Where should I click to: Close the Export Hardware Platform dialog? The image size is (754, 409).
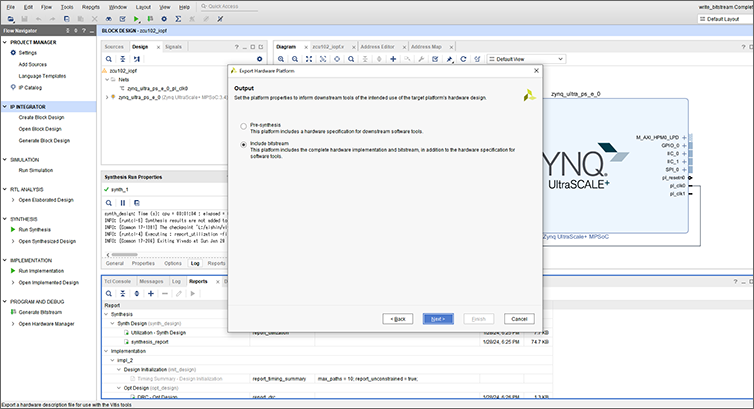pos(536,71)
